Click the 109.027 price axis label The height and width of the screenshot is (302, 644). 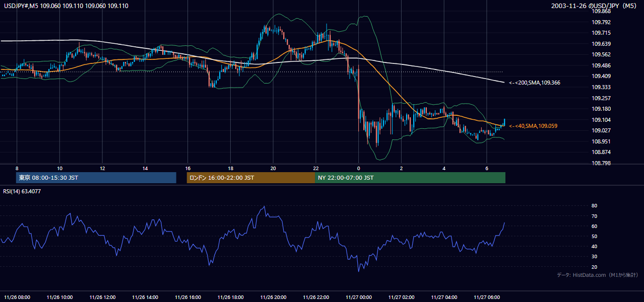coord(601,131)
